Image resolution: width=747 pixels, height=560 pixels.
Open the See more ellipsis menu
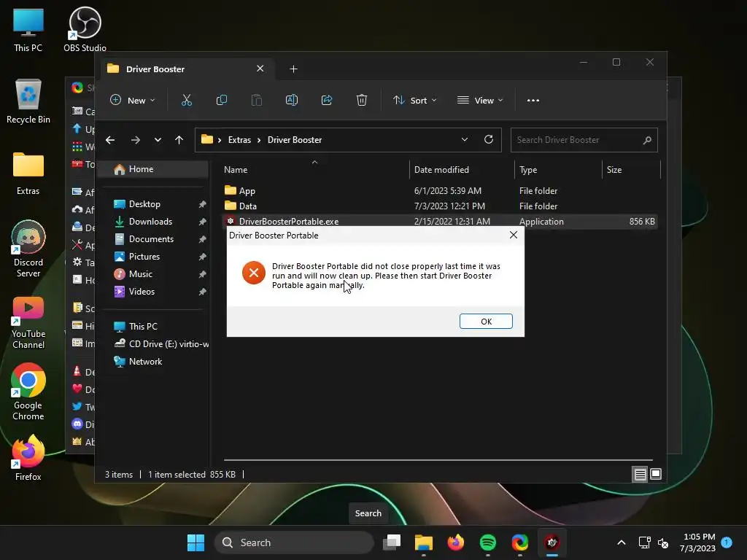coord(533,100)
